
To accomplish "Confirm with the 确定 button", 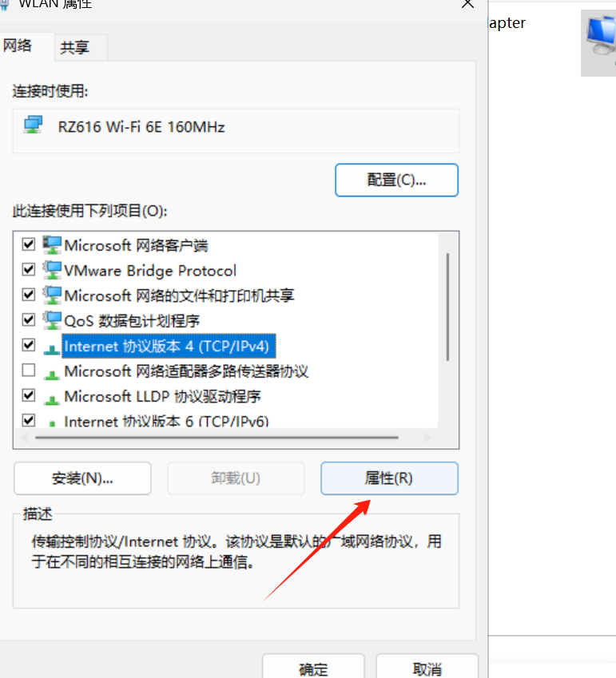I will (x=313, y=668).
